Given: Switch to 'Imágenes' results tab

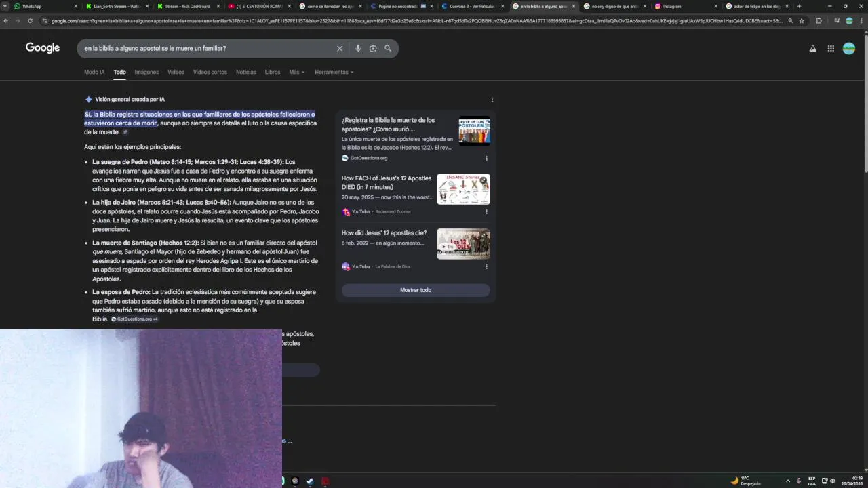Looking at the screenshot, I should pyautogui.click(x=146, y=72).
